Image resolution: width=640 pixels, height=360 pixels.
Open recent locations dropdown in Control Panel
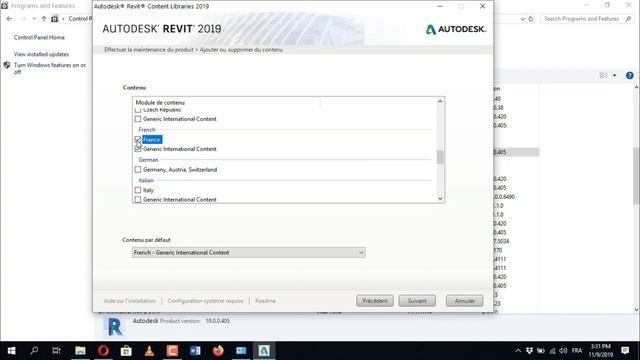click(x=34, y=19)
